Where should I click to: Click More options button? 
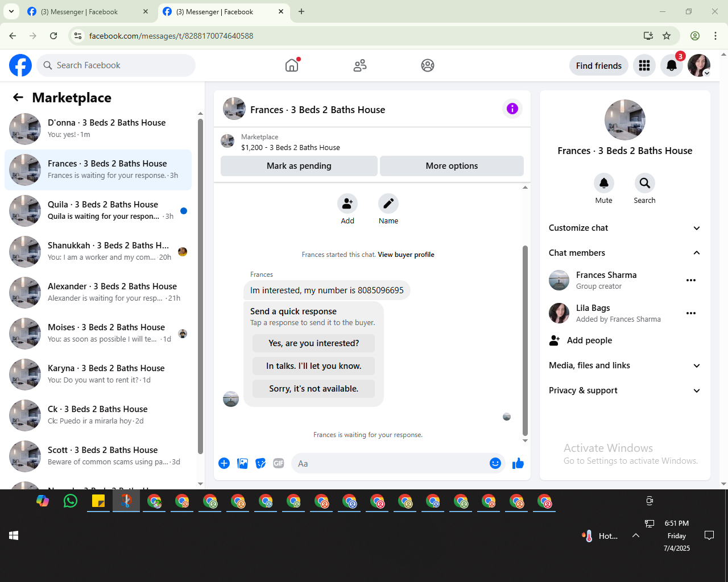[452, 166]
